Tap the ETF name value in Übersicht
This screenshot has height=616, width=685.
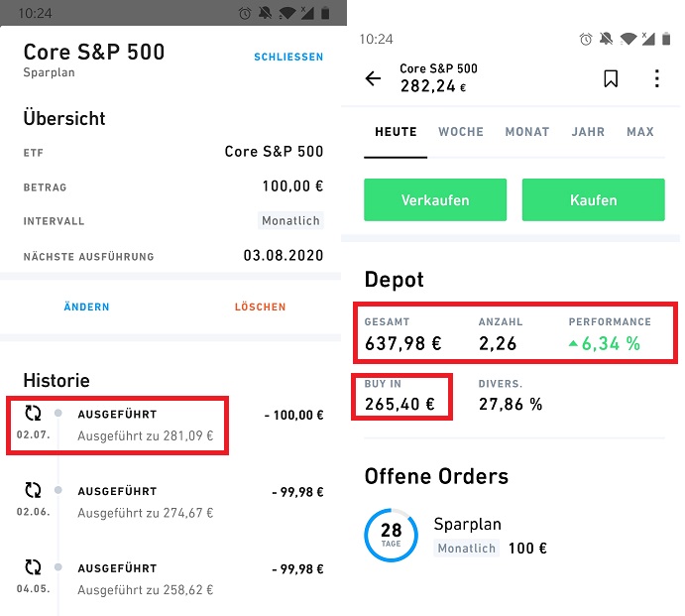click(274, 151)
